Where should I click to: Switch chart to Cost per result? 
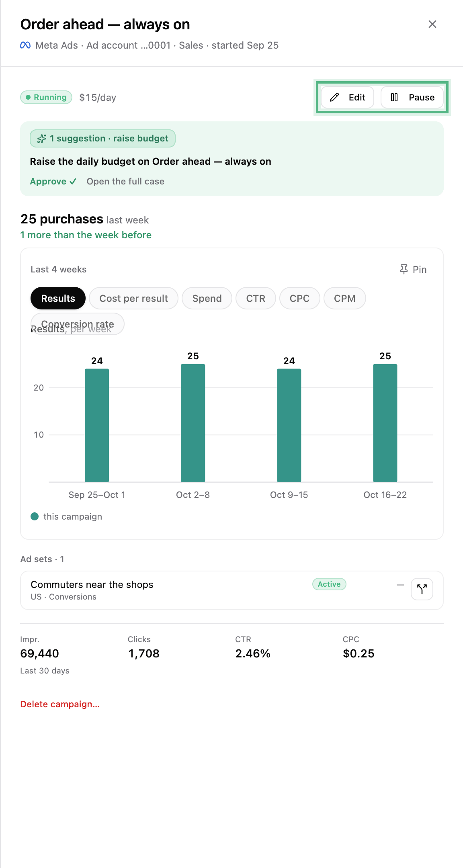[x=133, y=298]
